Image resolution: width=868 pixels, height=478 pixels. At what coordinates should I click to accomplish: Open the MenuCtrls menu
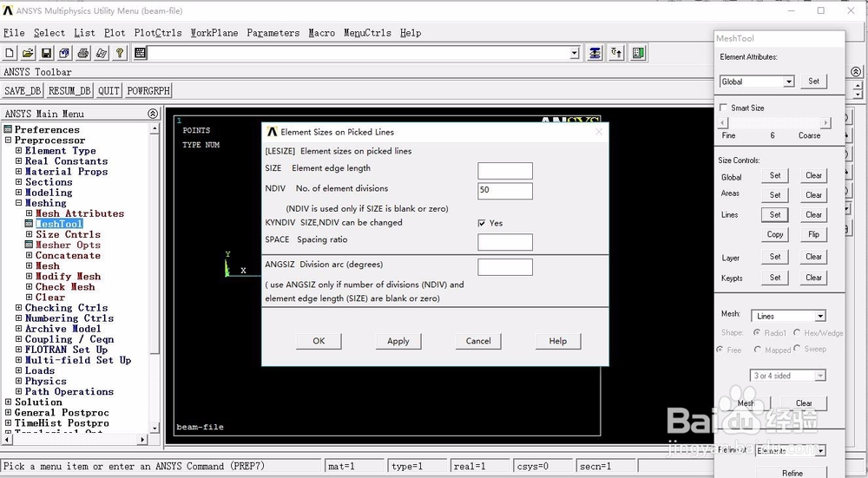tap(367, 33)
